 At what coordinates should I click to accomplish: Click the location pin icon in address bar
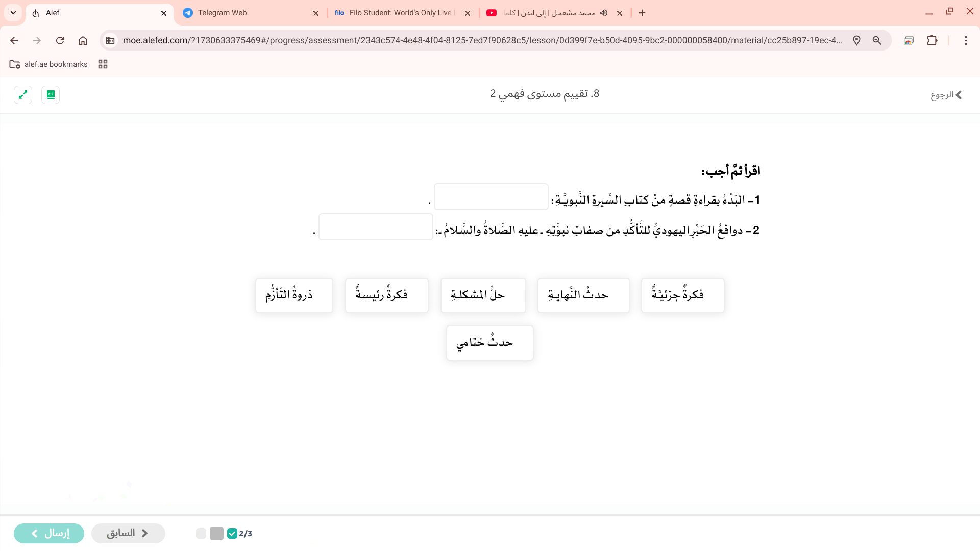click(x=857, y=40)
